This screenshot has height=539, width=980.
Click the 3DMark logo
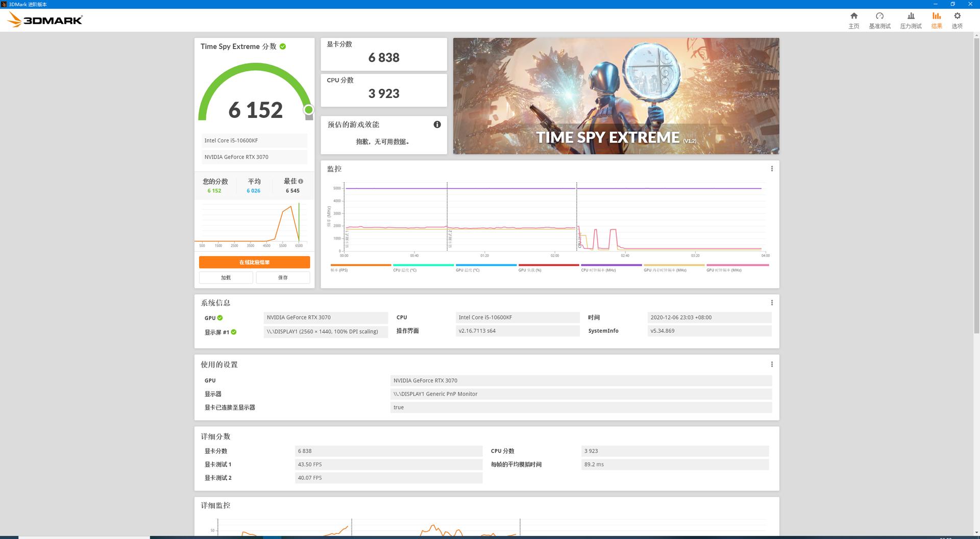click(x=45, y=20)
